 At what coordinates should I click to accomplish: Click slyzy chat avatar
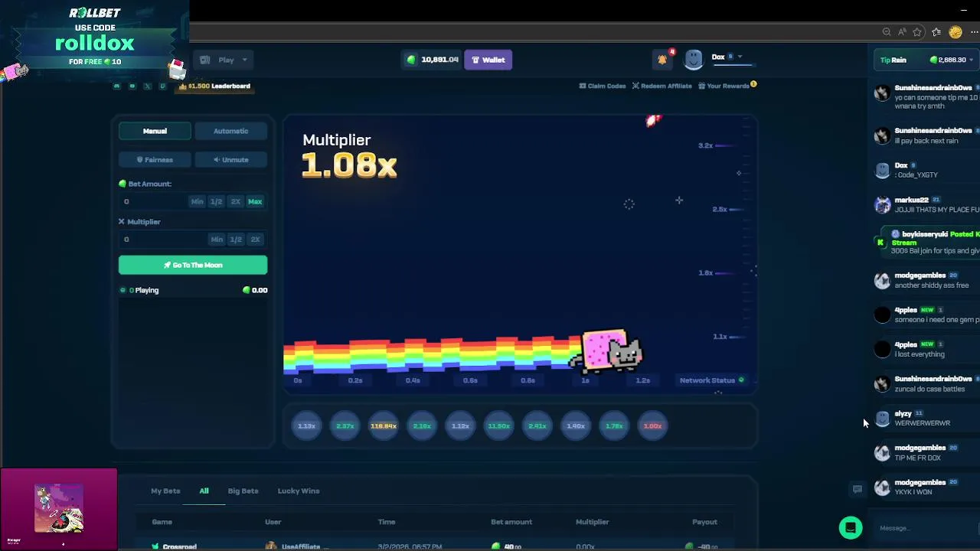[x=882, y=418]
